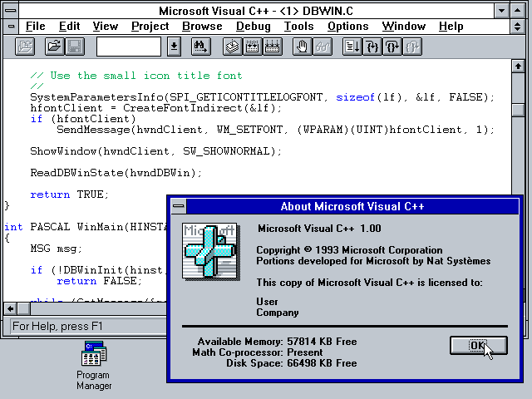Click the horizontal scrollbar left arrow
532x399 pixels.
pyautogui.click(x=10, y=308)
